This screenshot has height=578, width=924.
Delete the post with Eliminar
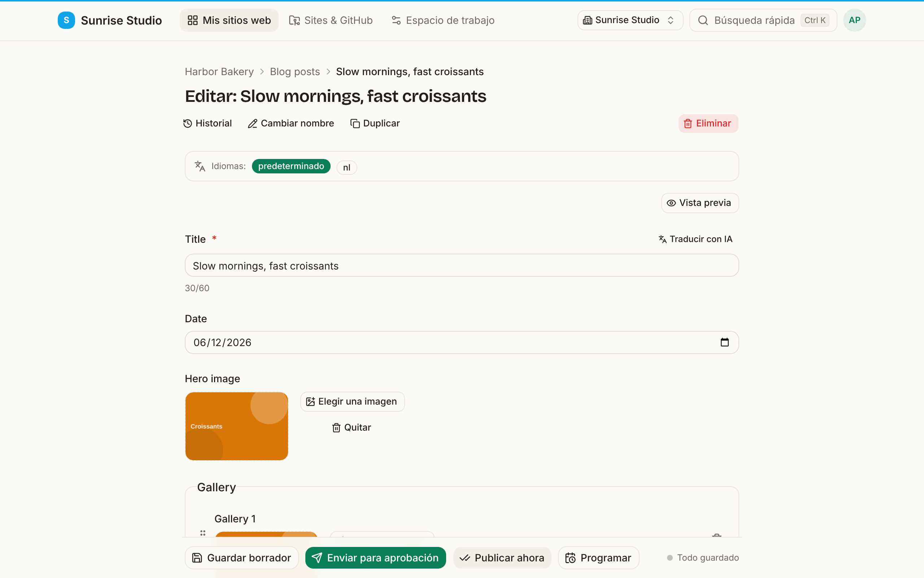click(x=708, y=124)
